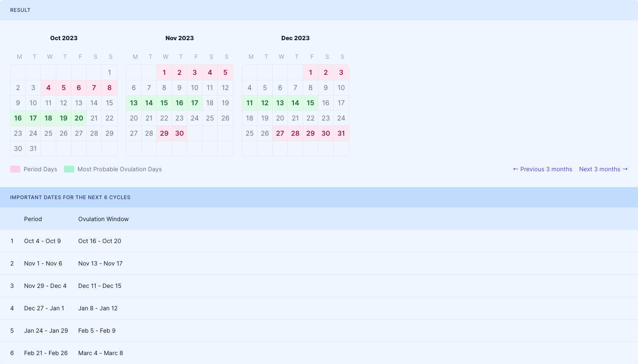Click the Ovulation Window column header
Viewport: 638px width, 364px height.
tap(103, 219)
